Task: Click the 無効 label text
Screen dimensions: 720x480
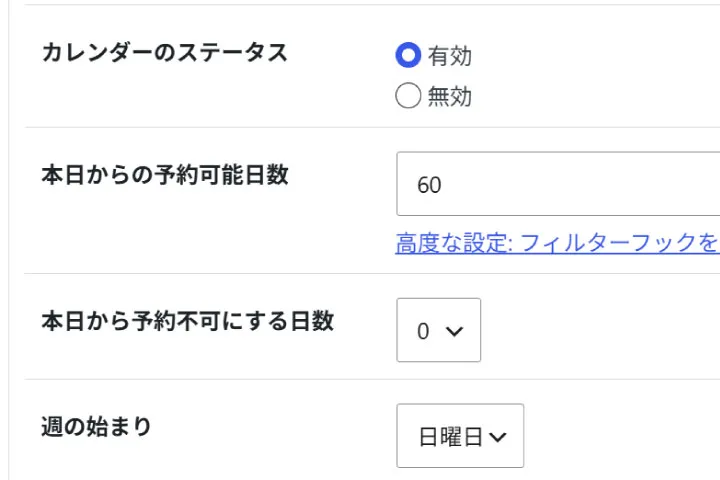Action: (x=450, y=96)
